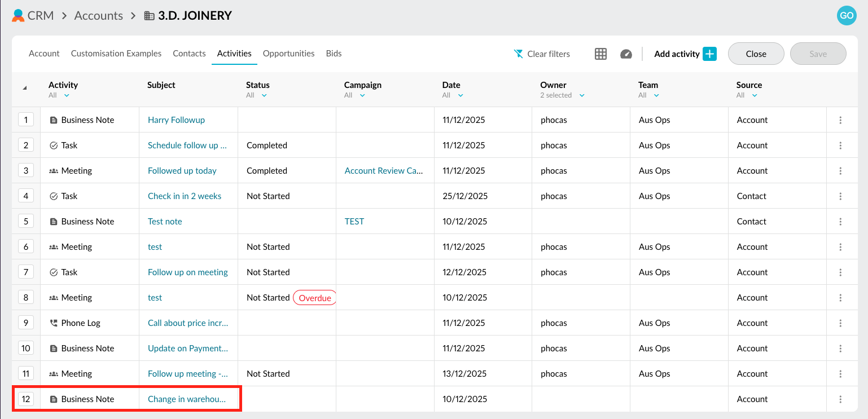
Task: Click the Add activity plus icon
Action: tap(709, 54)
